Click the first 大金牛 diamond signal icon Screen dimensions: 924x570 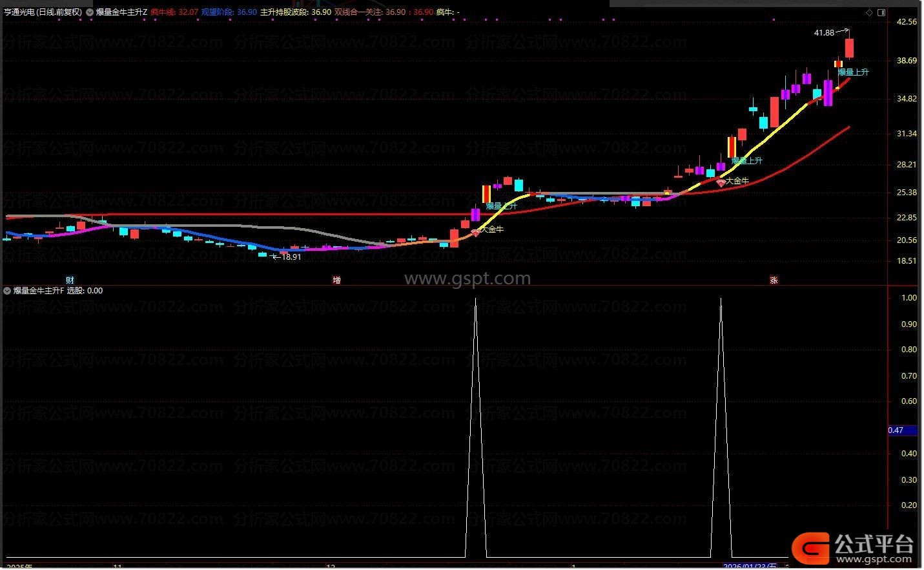[476, 232]
